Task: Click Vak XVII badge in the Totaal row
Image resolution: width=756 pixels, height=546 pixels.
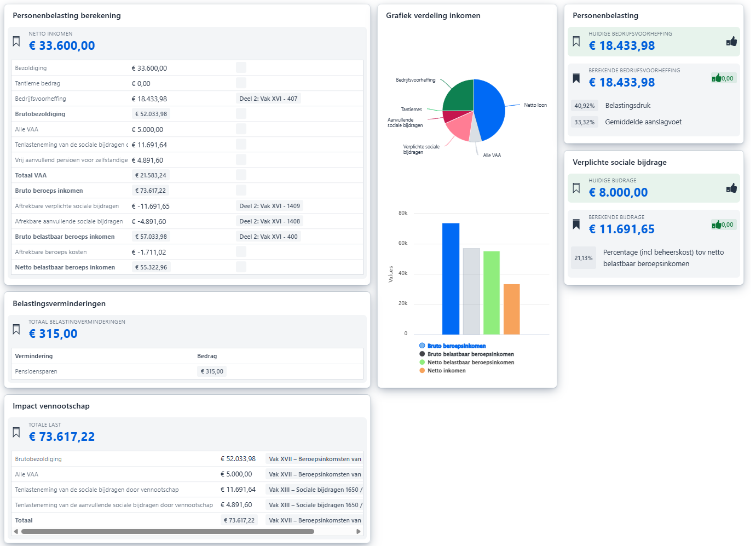Action: (314, 520)
